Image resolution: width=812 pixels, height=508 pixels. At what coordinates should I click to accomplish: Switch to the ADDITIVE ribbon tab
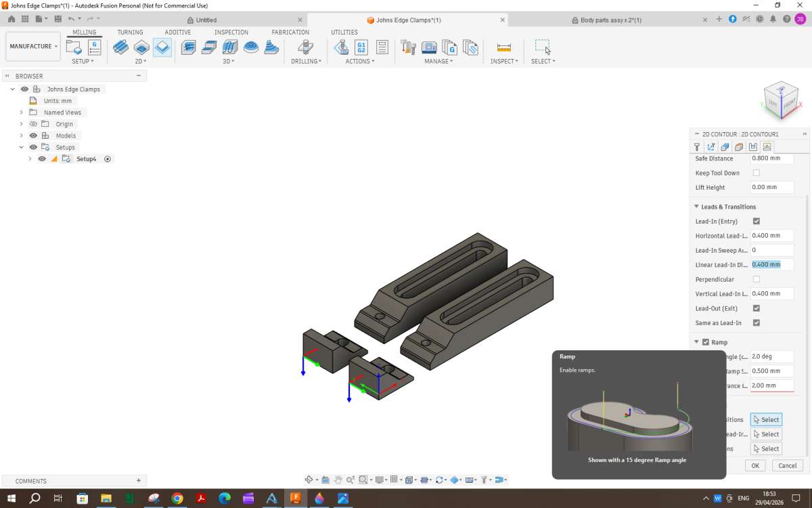(178, 32)
